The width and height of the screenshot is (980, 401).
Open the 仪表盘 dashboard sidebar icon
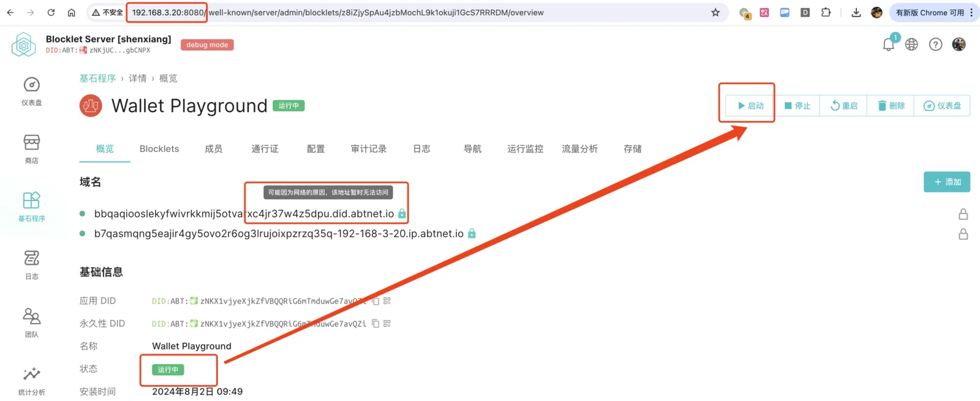[x=32, y=91]
